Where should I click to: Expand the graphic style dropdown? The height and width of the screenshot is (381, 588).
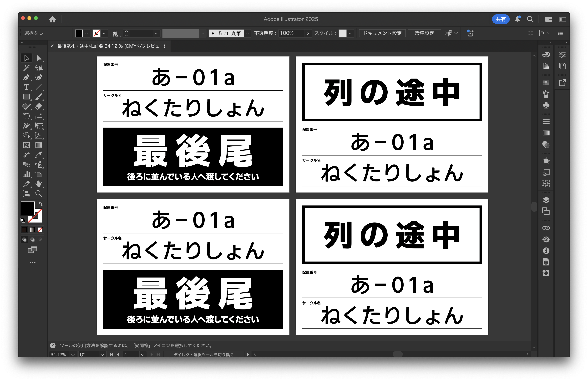coord(351,33)
